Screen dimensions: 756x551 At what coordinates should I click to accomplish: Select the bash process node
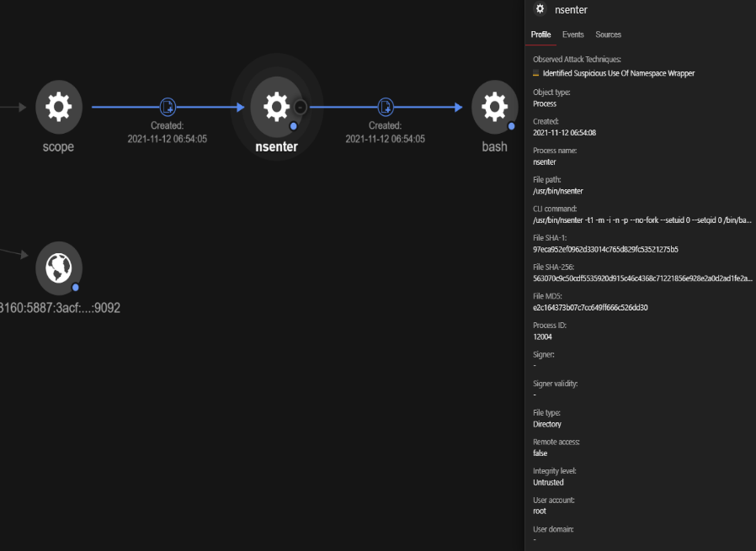495,107
